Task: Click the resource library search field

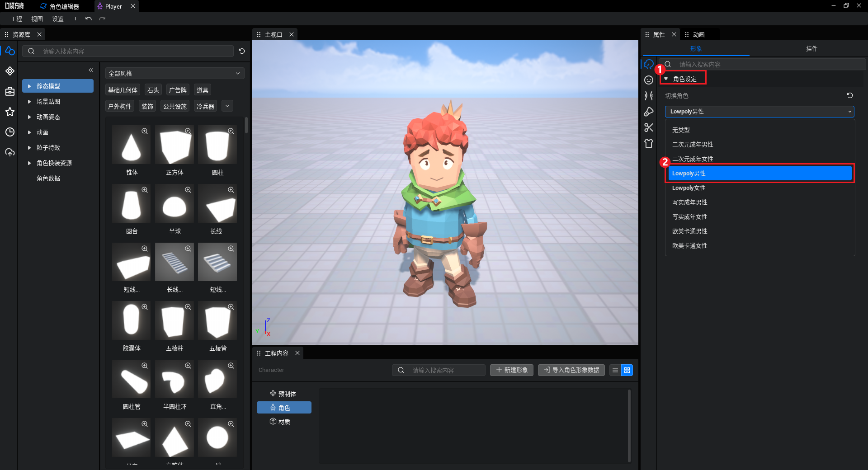Action: coord(128,51)
